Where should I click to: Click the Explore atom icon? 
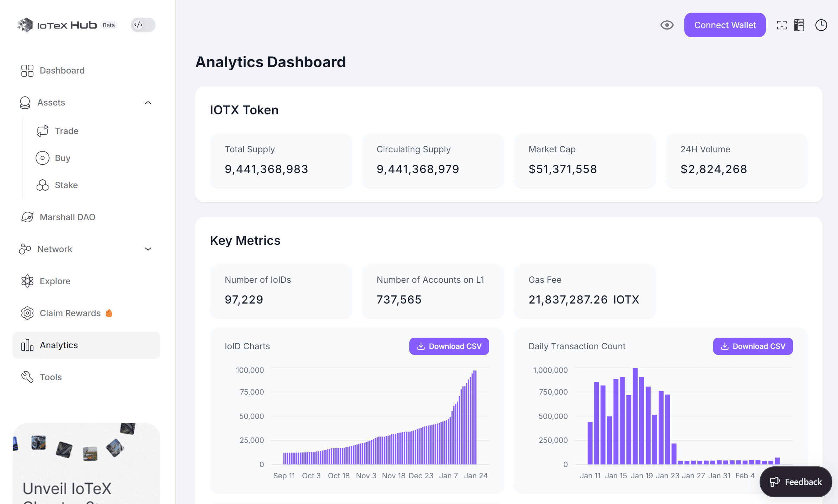coord(26,281)
